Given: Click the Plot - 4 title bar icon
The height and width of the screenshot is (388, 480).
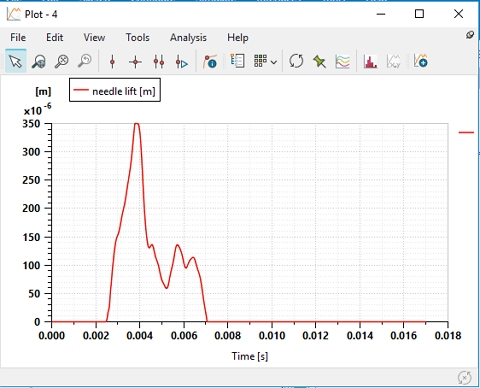Looking at the screenshot, I should [x=13, y=14].
